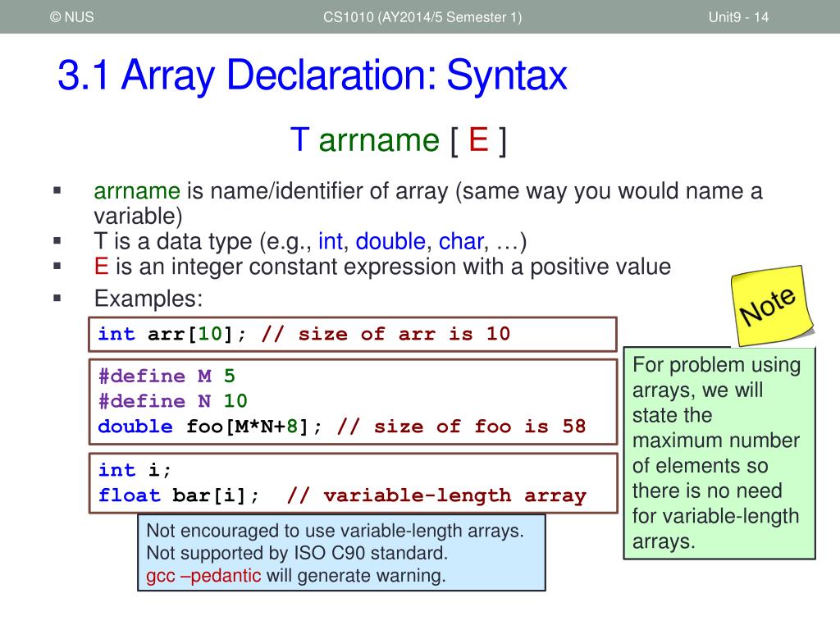The image size is (840, 630).
Task: Click 'Not encouraged to use variable-length arrays.' text
Action: [x=335, y=531]
